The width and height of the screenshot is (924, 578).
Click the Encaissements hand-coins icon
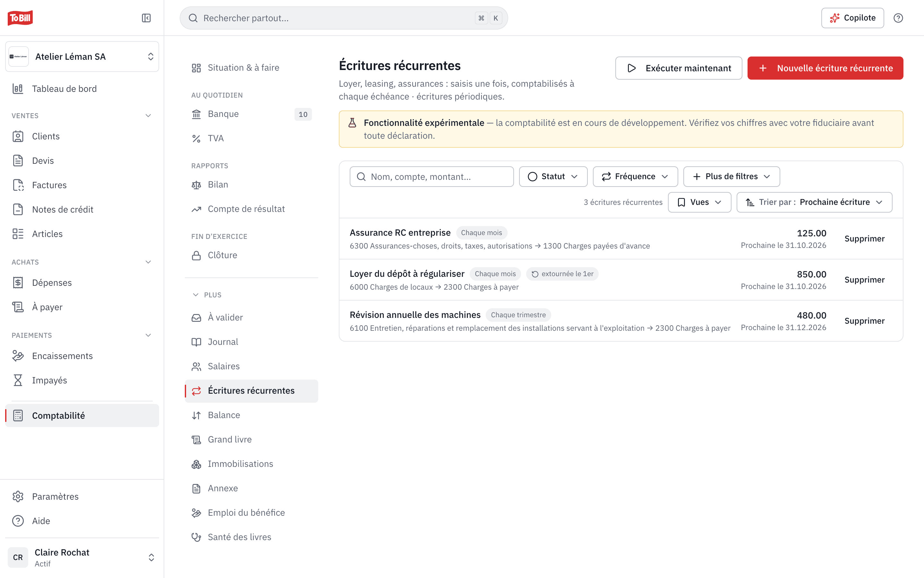[18, 356]
